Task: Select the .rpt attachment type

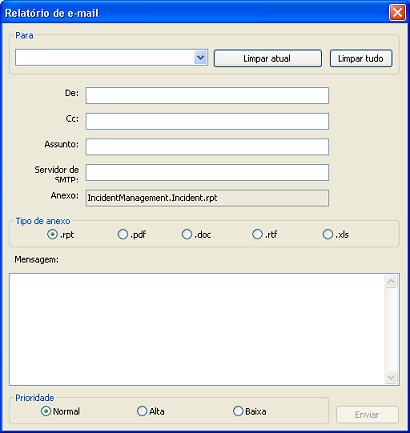Action: click(52, 234)
